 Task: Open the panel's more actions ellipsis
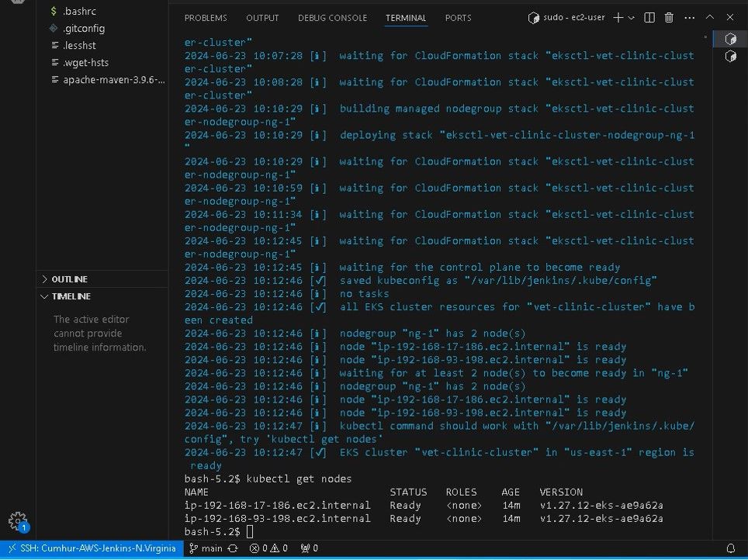(x=689, y=18)
